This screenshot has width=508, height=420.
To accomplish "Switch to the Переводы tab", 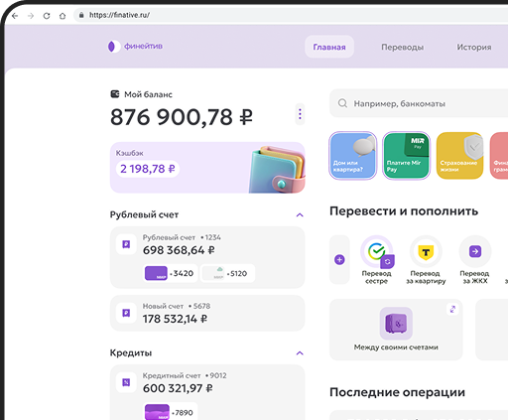I will [x=403, y=47].
